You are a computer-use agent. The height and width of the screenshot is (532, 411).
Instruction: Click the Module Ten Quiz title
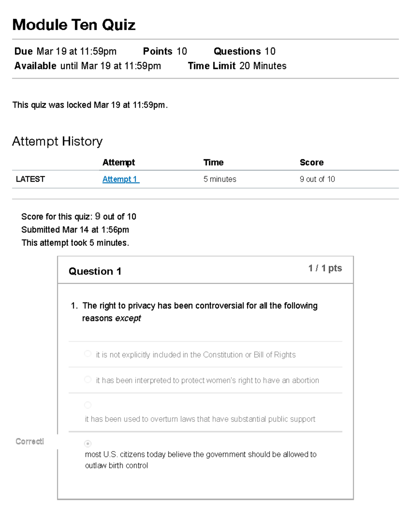tap(74, 24)
